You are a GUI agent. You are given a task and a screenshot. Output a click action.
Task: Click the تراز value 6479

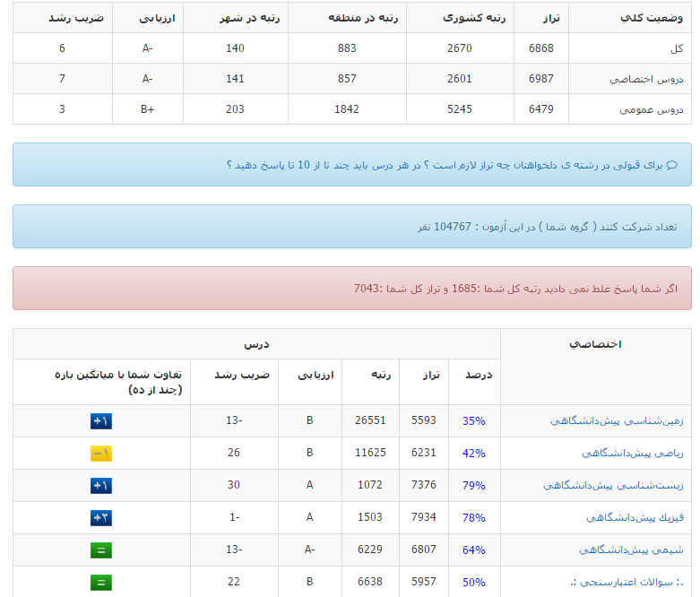click(x=541, y=109)
